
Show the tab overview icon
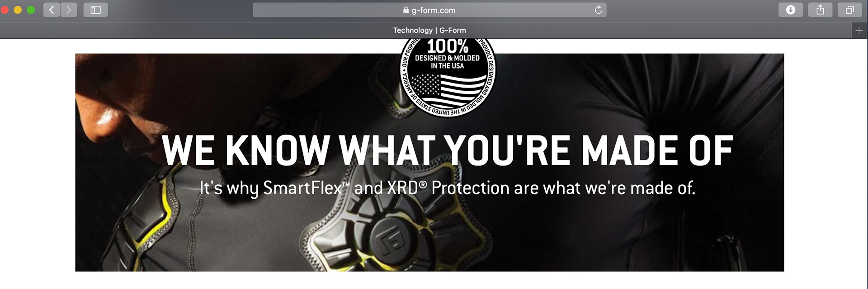(850, 10)
